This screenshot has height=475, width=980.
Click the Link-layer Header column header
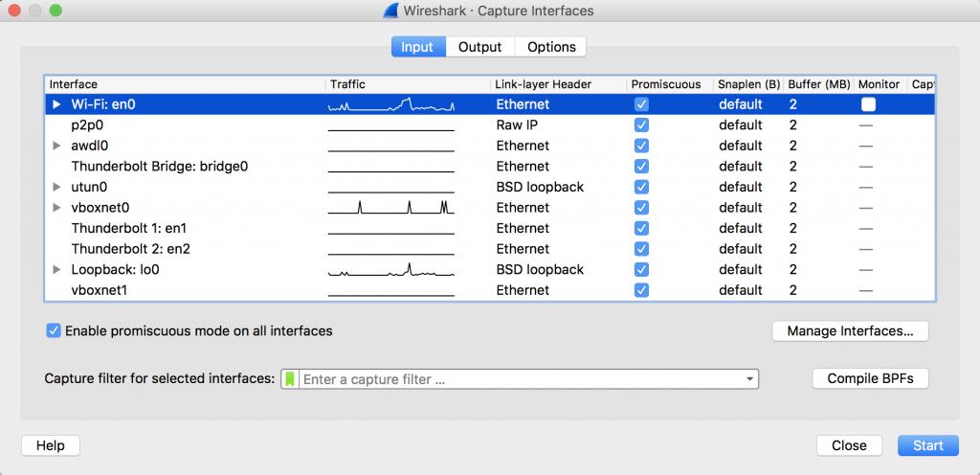click(559, 84)
